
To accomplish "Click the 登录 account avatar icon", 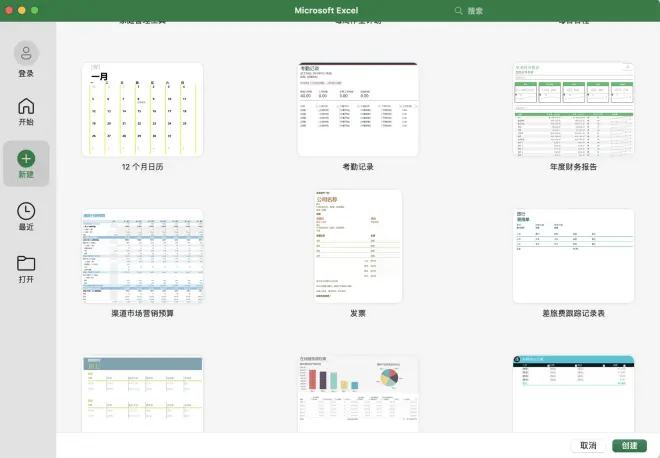I will [x=26, y=53].
